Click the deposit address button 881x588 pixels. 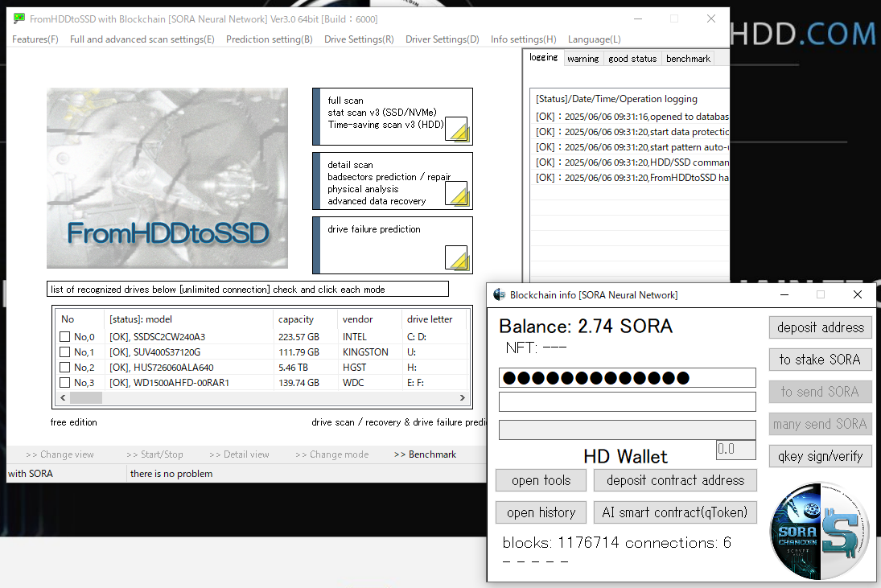(820, 327)
